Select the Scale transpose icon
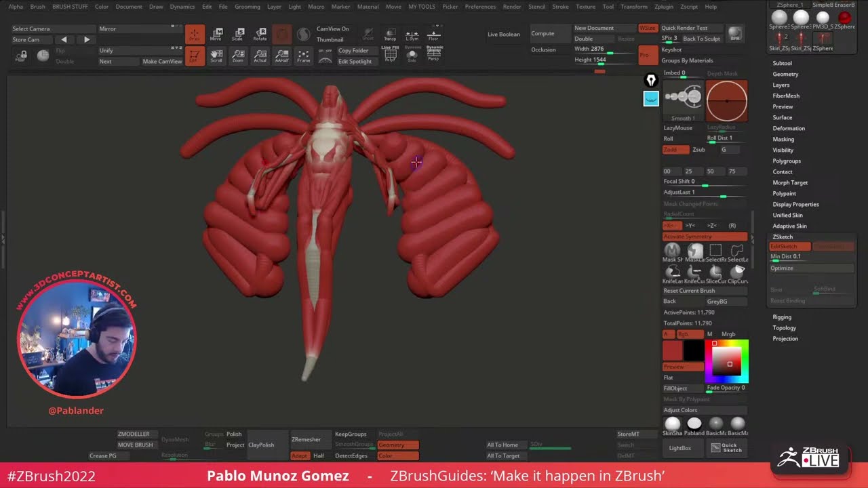868x488 pixels. click(239, 33)
